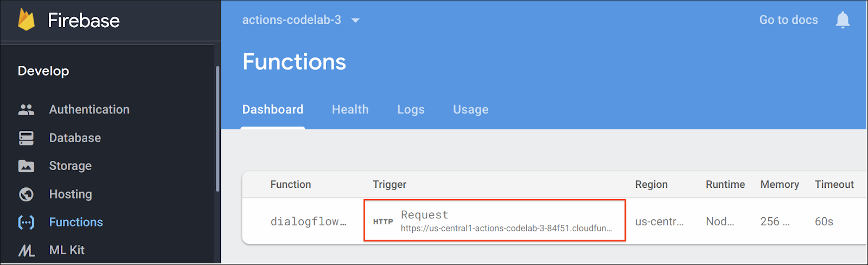
Task: Click the Develop section header
Action: coord(43,71)
